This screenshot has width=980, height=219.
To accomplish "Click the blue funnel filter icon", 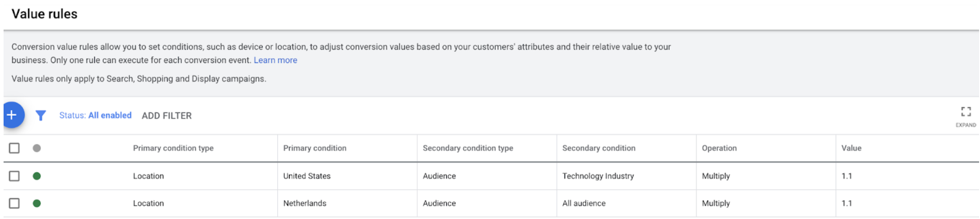I will point(41,116).
